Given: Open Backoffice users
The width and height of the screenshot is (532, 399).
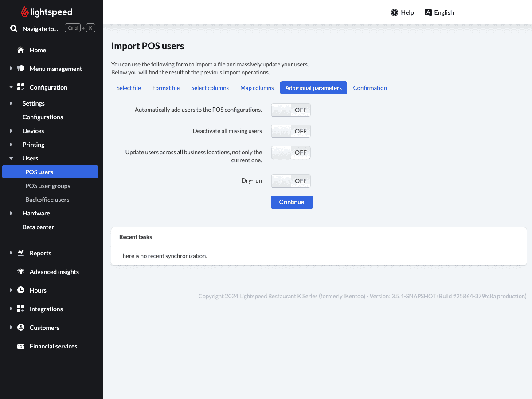Looking at the screenshot, I should [x=47, y=199].
